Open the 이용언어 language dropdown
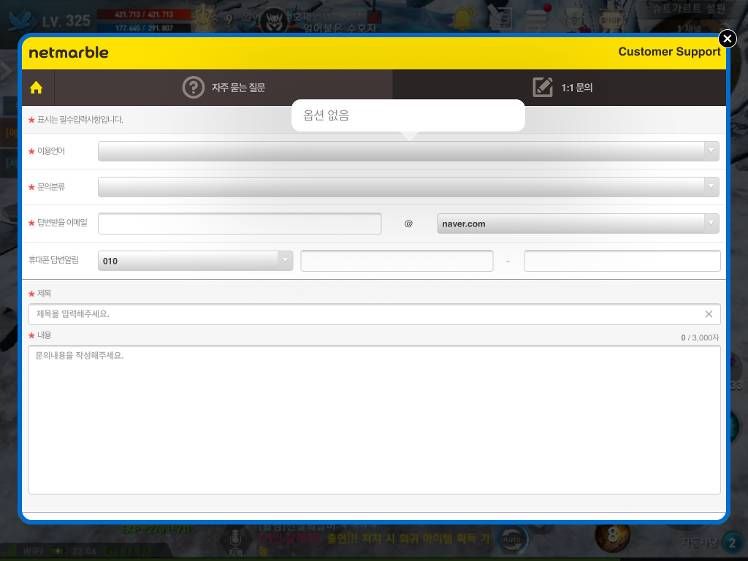748x561 pixels. [408, 151]
